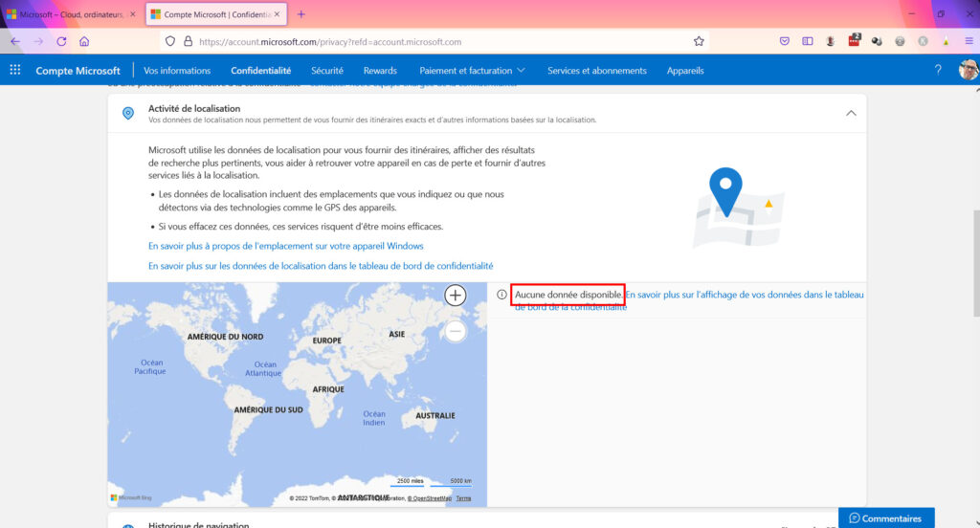
Task: Zoom out on the map
Action: 455,331
